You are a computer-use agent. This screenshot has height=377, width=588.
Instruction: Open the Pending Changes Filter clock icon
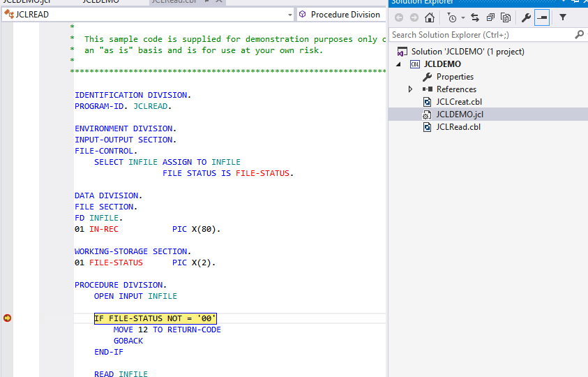tap(451, 17)
